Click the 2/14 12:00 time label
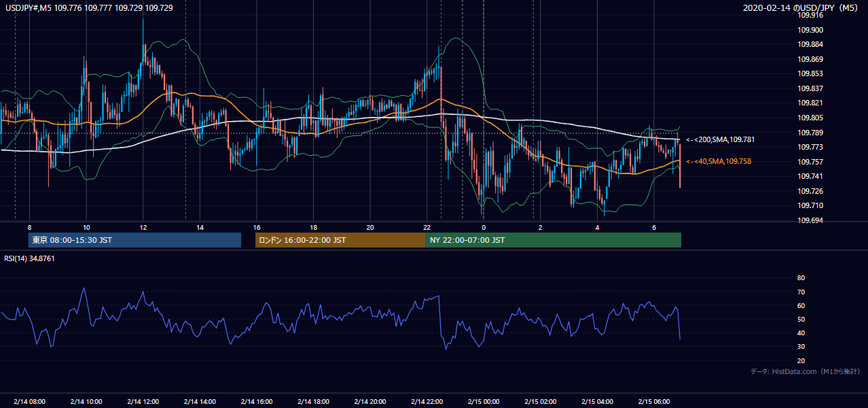Screen dimensions: 868x408 143,402
